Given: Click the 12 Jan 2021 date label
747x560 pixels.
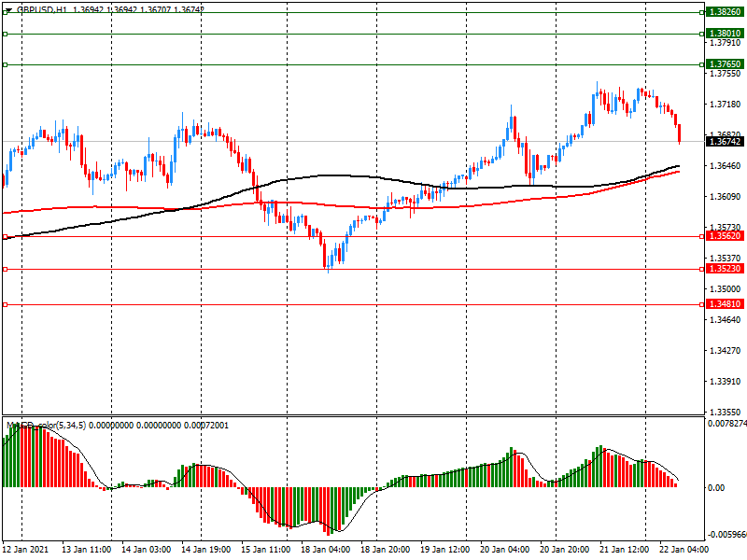Looking at the screenshot, I should tap(28, 551).
